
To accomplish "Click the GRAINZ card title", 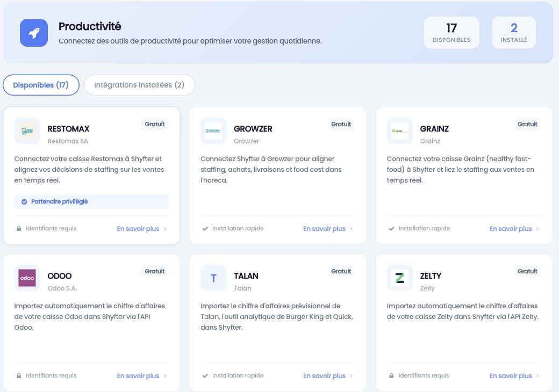I will point(434,129).
